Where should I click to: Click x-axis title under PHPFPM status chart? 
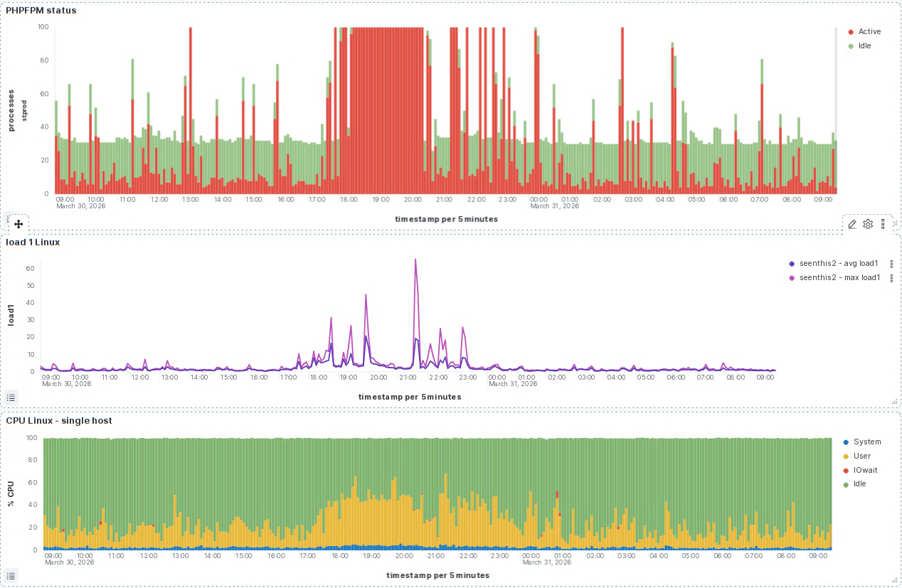447,219
